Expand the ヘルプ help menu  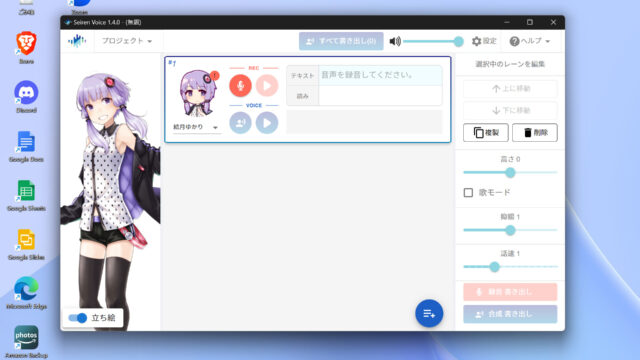(530, 41)
